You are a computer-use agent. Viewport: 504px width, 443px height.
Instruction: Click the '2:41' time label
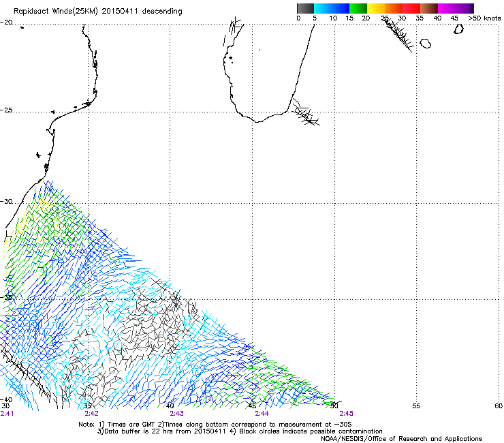pyautogui.click(x=7, y=414)
